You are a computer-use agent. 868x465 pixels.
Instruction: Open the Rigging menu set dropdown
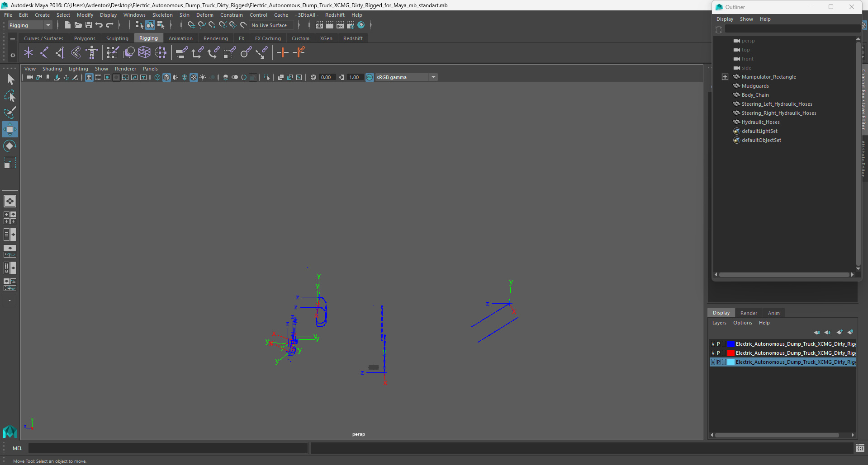30,25
